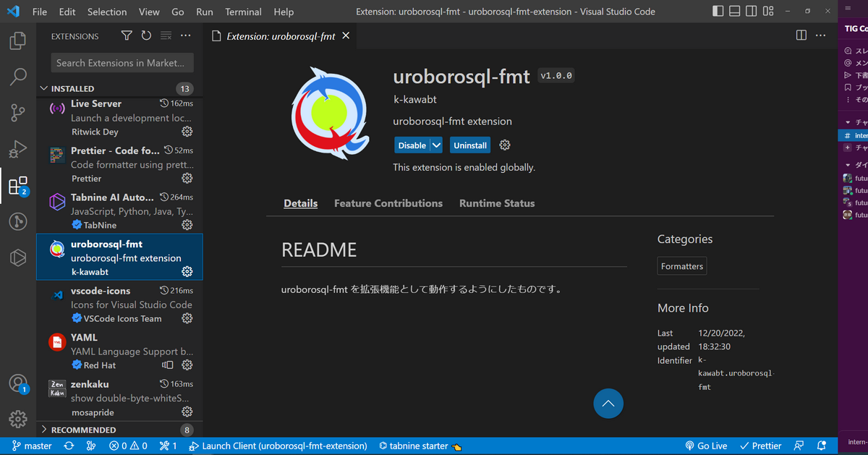
Task: Expand the RECOMMENDED extensions section
Action: tap(119, 430)
